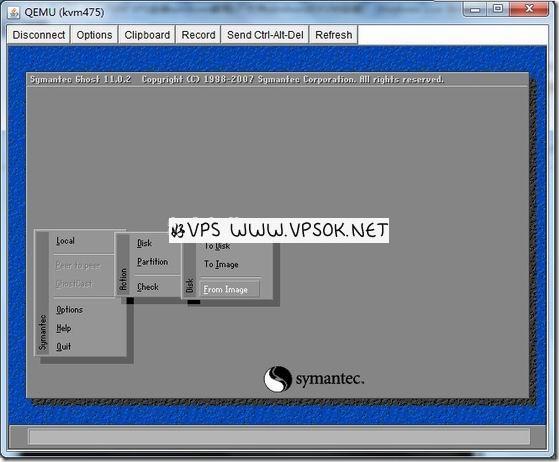Start recording with the Record button
The width and height of the screenshot is (559, 462).
[198, 35]
